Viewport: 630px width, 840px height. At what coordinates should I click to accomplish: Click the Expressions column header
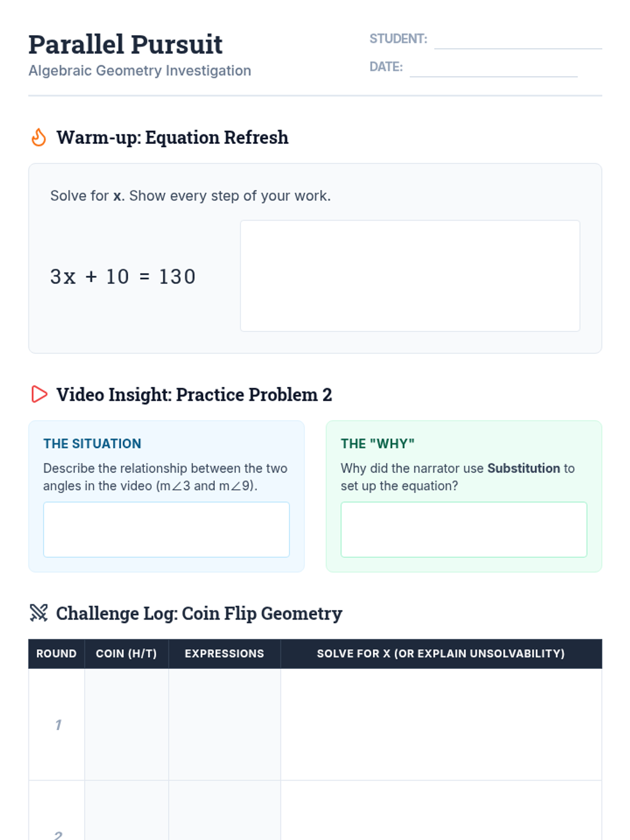(x=224, y=654)
